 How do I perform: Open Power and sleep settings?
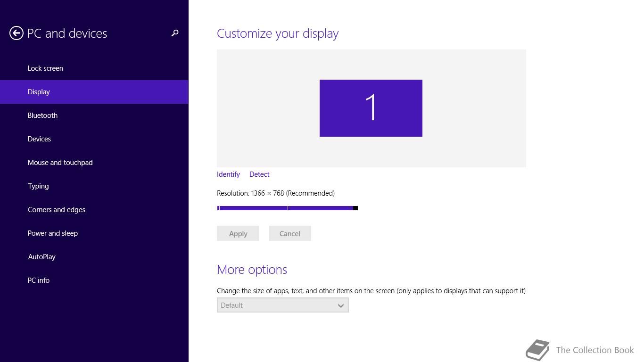(94, 233)
